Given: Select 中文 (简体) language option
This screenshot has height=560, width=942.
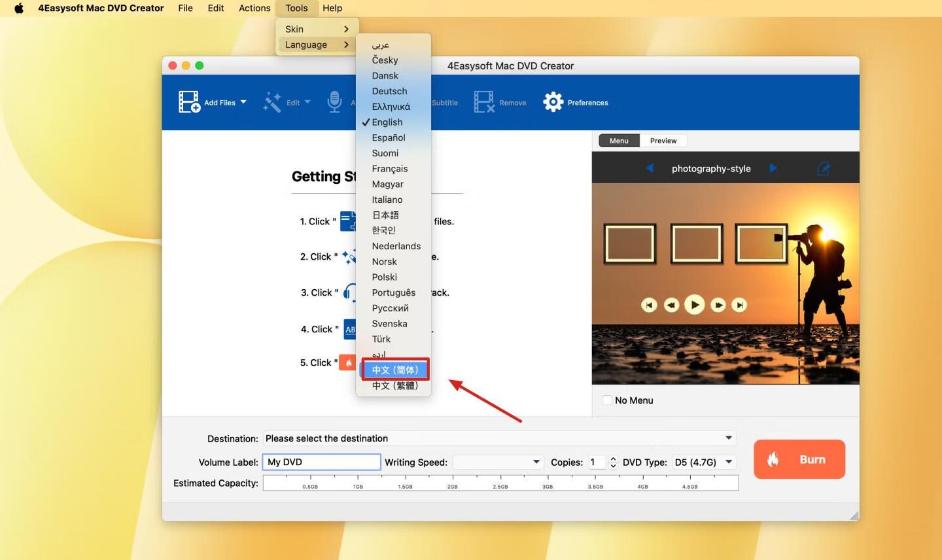Looking at the screenshot, I should pyautogui.click(x=394, y=370).
